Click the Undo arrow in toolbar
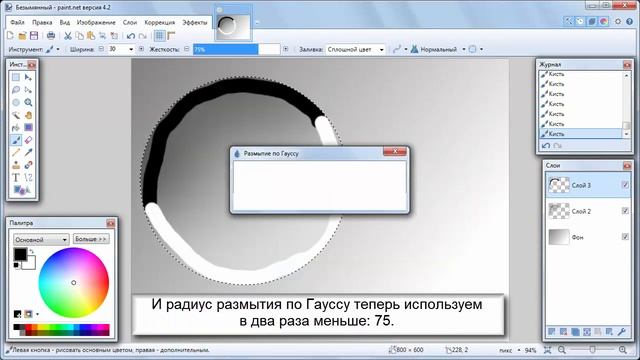 (x=131, y=36)
